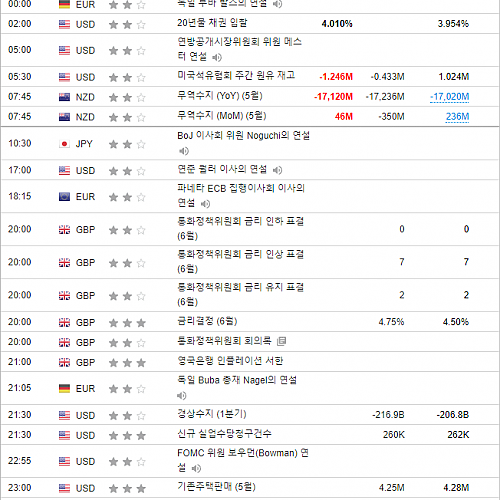Viewport: 500px width, 500px height.
Task: Click speaker icon under BoJ Noguchi 연설
Action: pos(184,151)
